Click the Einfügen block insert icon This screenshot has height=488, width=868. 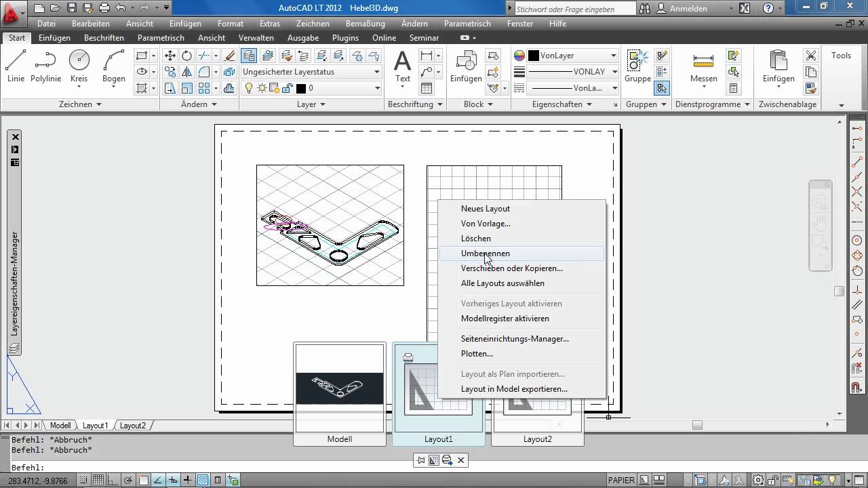(466, 66)
